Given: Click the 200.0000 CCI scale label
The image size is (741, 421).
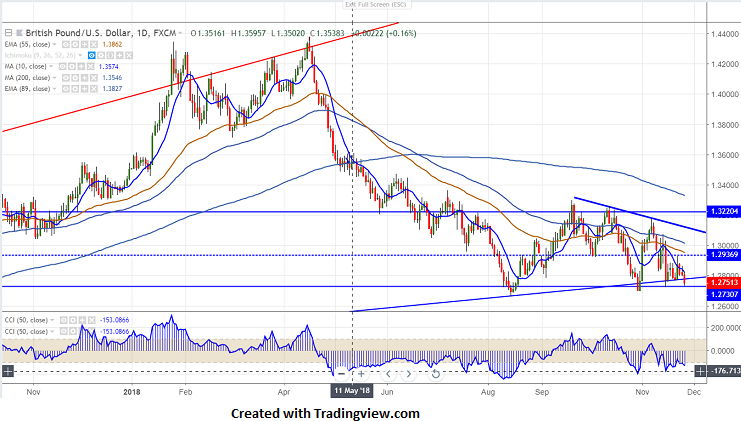Looking at the screenshot, I should coord(725,327).
